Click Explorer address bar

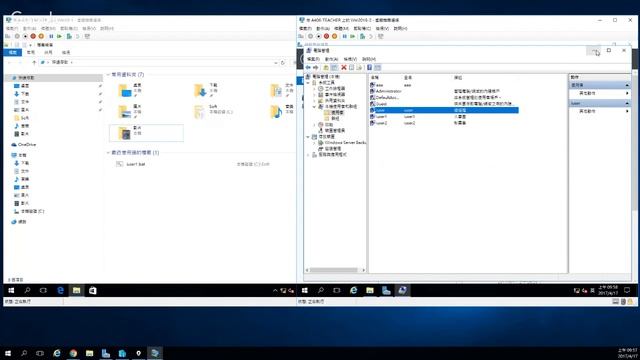point(159,62)
